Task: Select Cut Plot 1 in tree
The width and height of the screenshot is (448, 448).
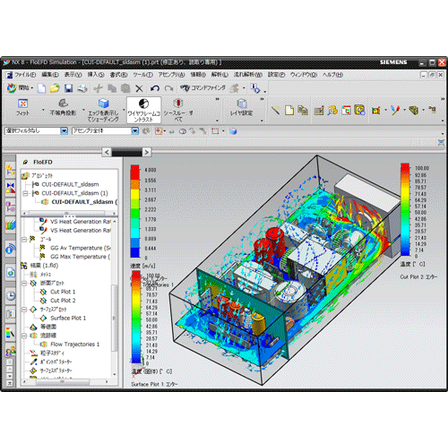Action: click(63, 292)
